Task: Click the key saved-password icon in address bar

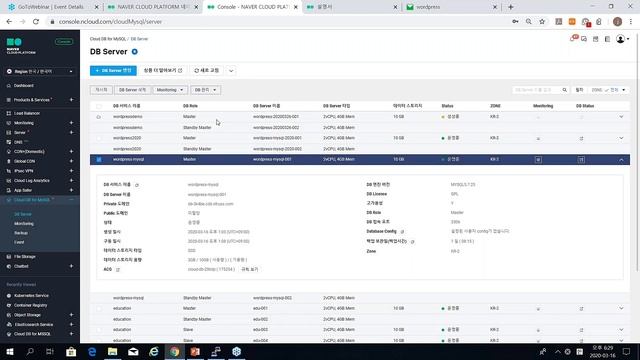Action: pos(515,22)
